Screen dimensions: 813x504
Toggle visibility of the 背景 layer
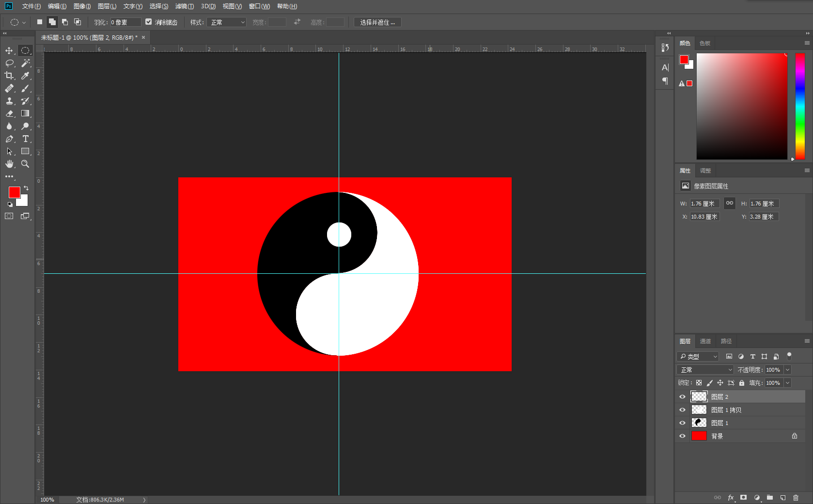click(682, 436)
